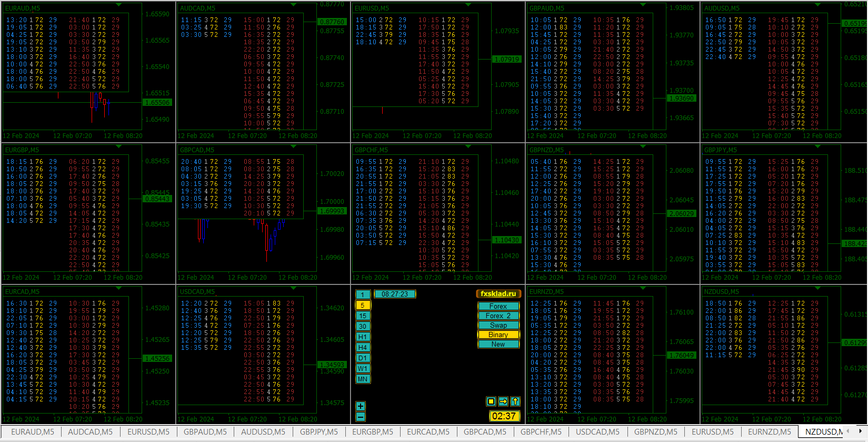Click the 08:27:23 clock display

(x=395, y=294)
